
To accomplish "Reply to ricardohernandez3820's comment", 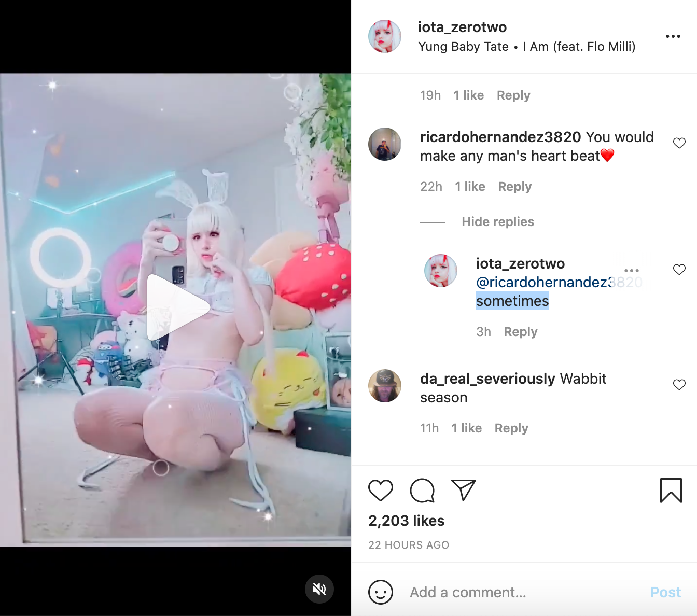I will pos(515,187).
